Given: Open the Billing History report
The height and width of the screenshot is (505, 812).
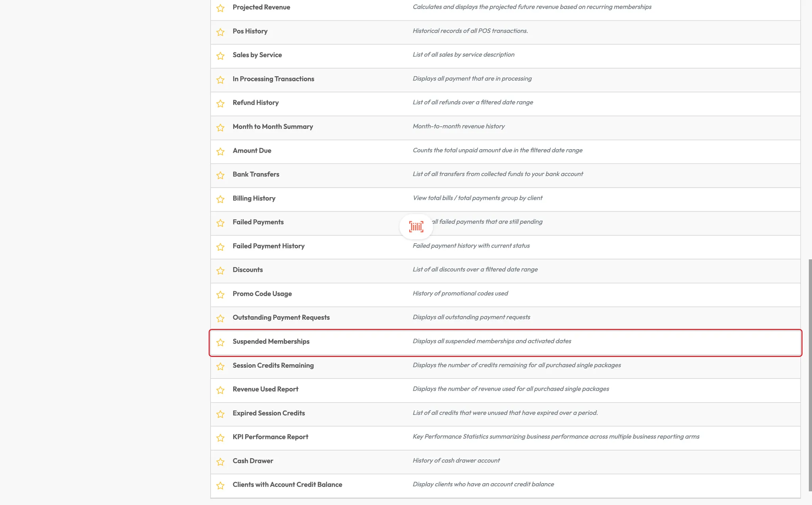Looking at the screenshot, I should (254, 198).
